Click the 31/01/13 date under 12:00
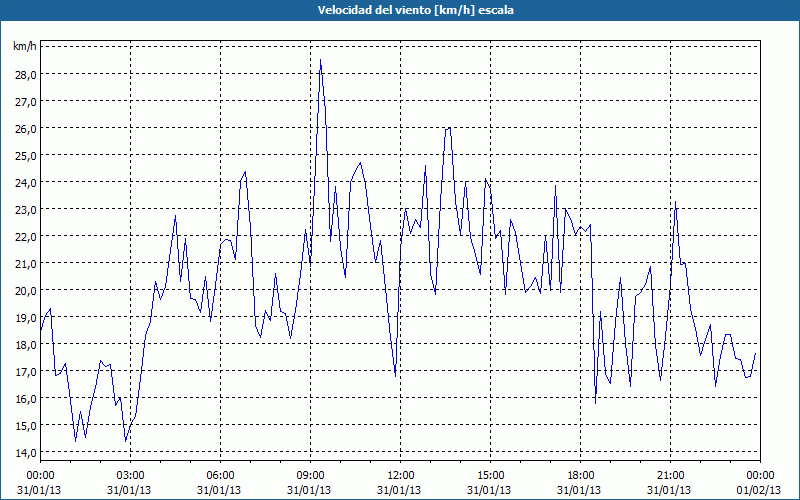 (x=401, y=490)
